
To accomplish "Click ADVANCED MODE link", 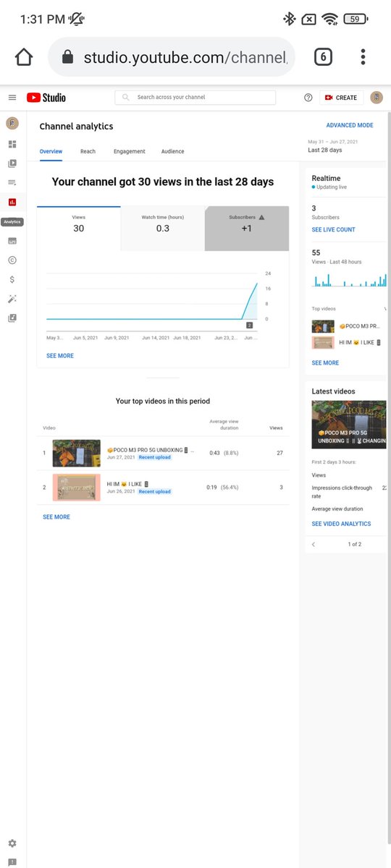I will (350, 125).
